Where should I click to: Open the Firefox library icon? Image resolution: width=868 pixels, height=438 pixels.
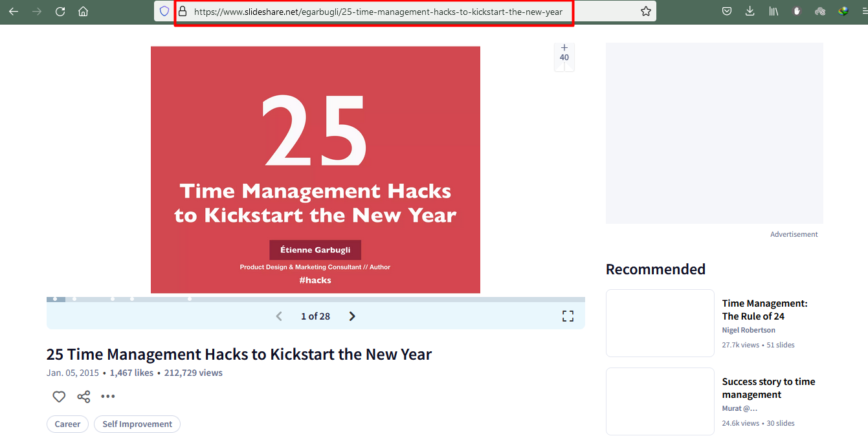point(773,11)
